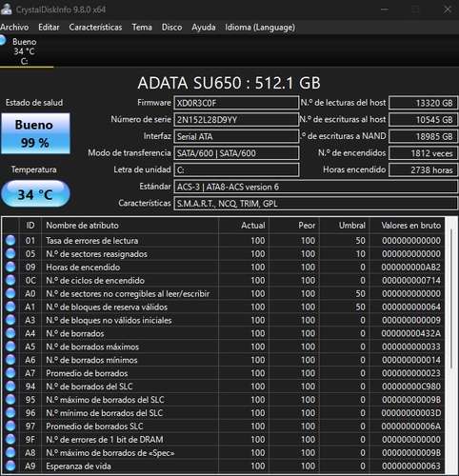
Task: Click raw value 00000000AB2
Action: [x=411, y=268]
